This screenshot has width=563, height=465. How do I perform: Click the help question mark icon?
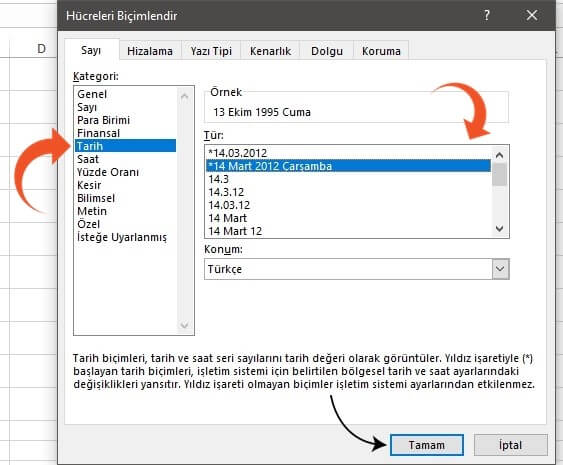pyautogui.click(x=487, y=15)
